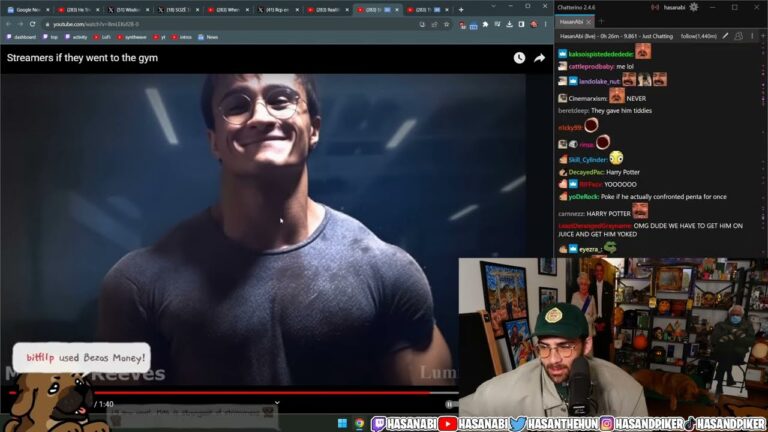This screenshot has width=768, height=432.
Task: Pause the YouTube video
Action: pos(449,405)
